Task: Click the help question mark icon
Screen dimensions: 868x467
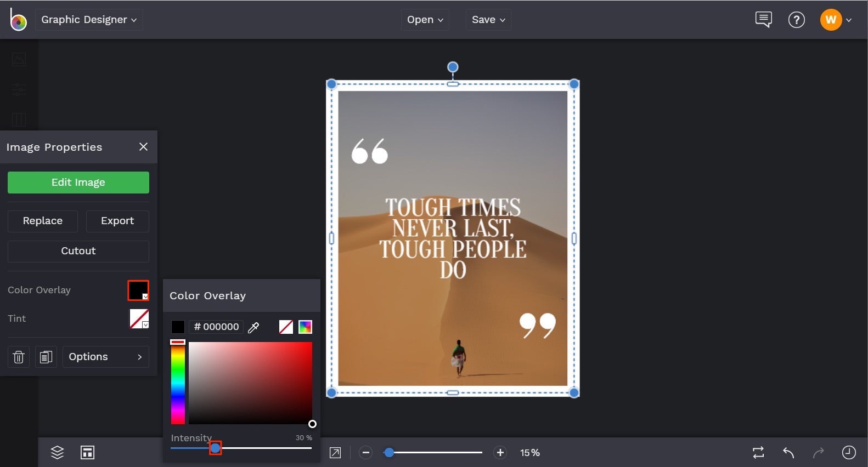Action: (x=796, y=20)
